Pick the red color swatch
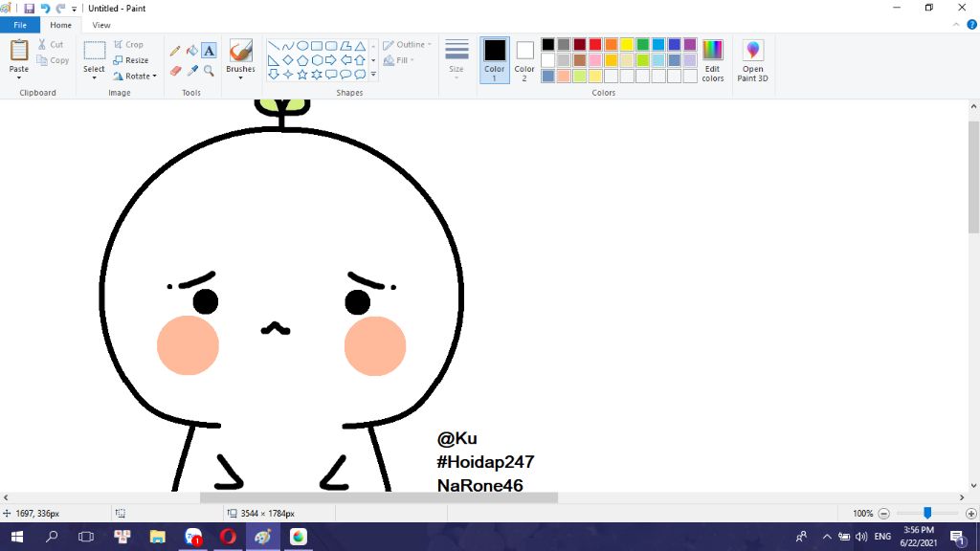 (x=595, y=44)
